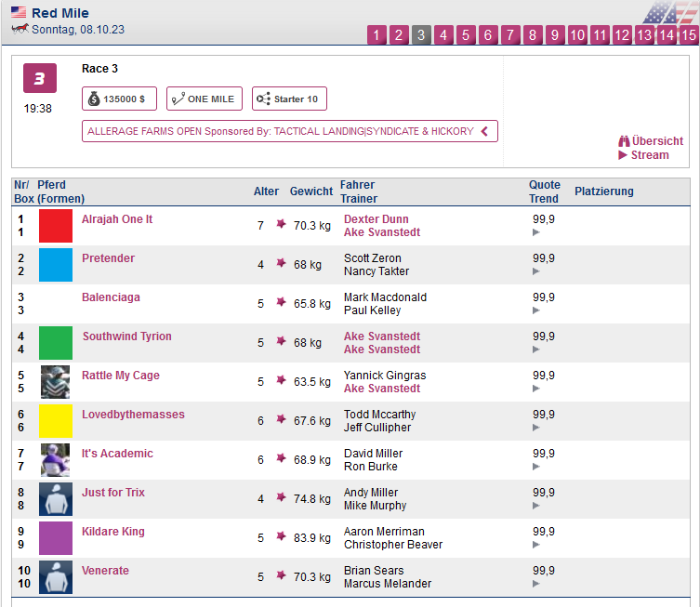Open horse It's Academic
Screen dimensions: 700x607
click(x=117, y=454)
